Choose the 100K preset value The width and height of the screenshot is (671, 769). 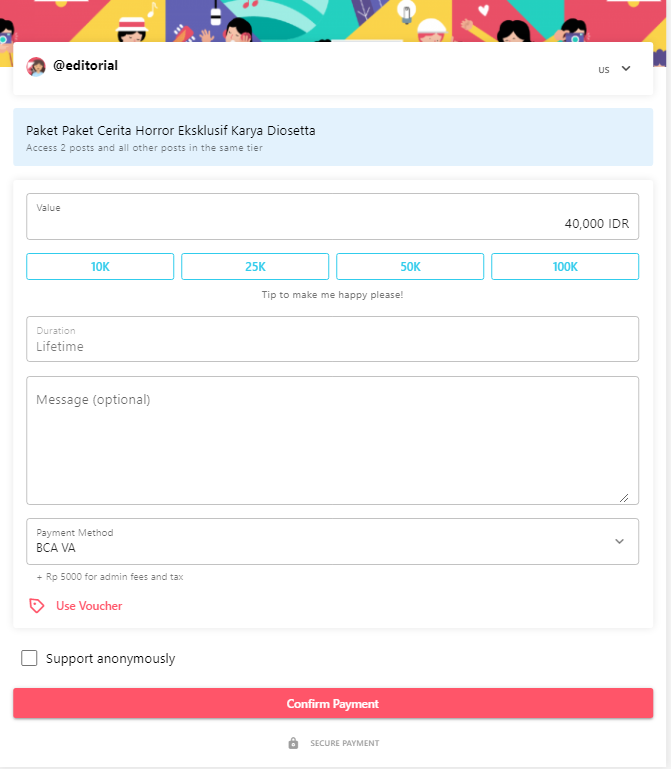tap(565, 267)
